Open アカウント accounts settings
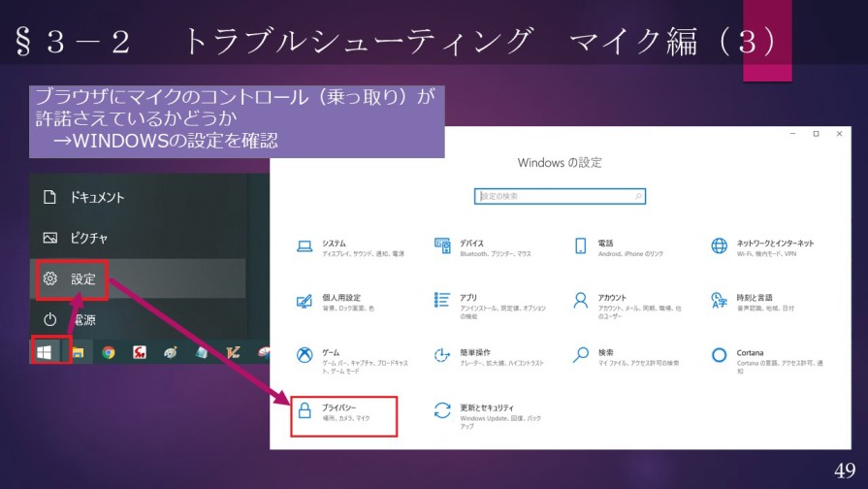This screenshot has height=489, width=868. click(x=612, y=298)
